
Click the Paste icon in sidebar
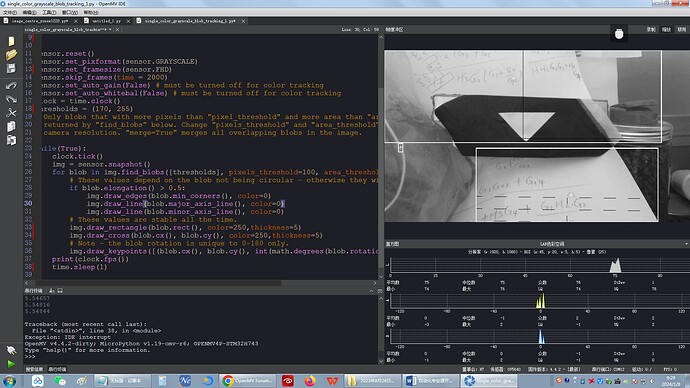[x=11, y=140]
